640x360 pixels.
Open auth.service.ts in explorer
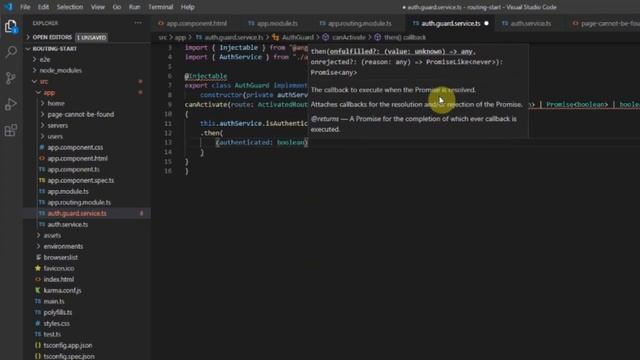[x=68, y=224]
